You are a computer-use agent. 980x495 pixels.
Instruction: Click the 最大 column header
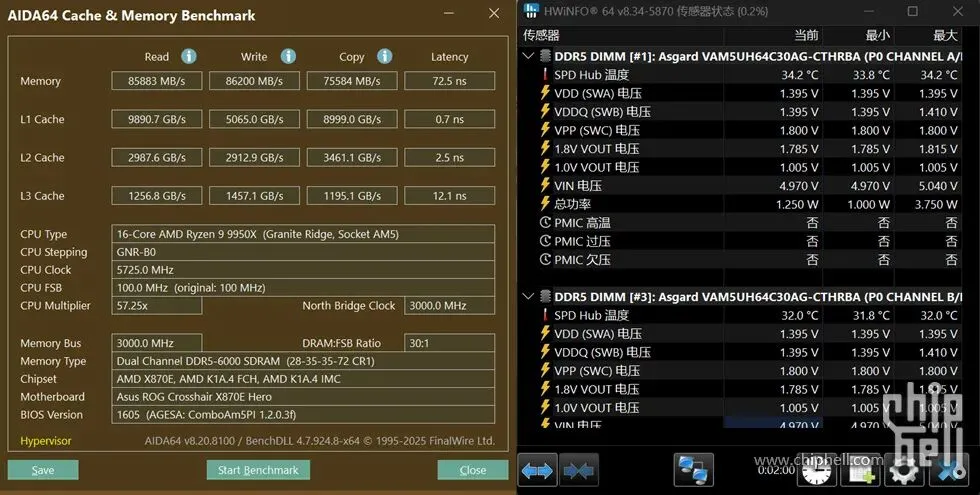coord(945,35)
